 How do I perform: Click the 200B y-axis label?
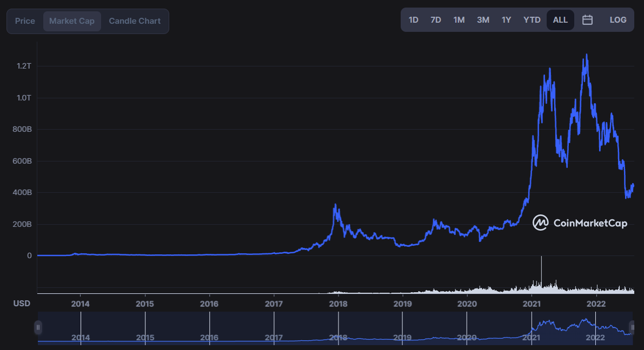(22, 225)
